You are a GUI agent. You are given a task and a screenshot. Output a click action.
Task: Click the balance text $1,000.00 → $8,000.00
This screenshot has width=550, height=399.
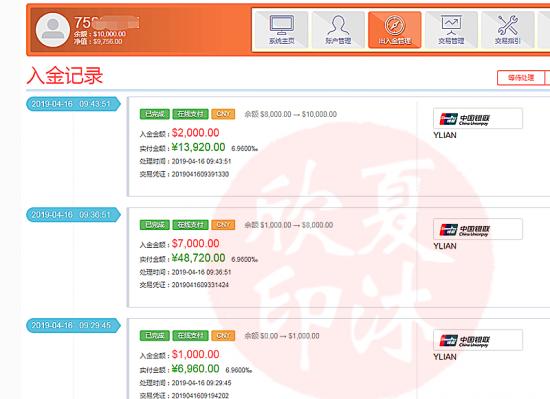pos(289,225)
